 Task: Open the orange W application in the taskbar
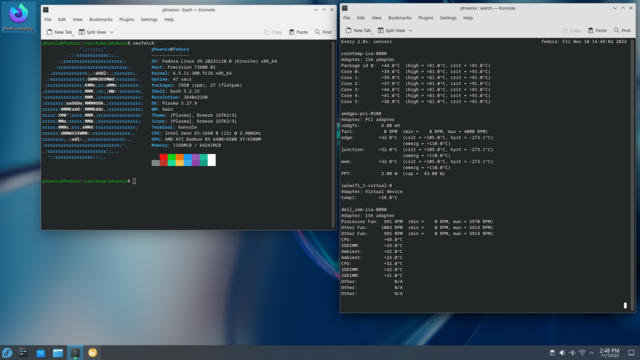93,353
